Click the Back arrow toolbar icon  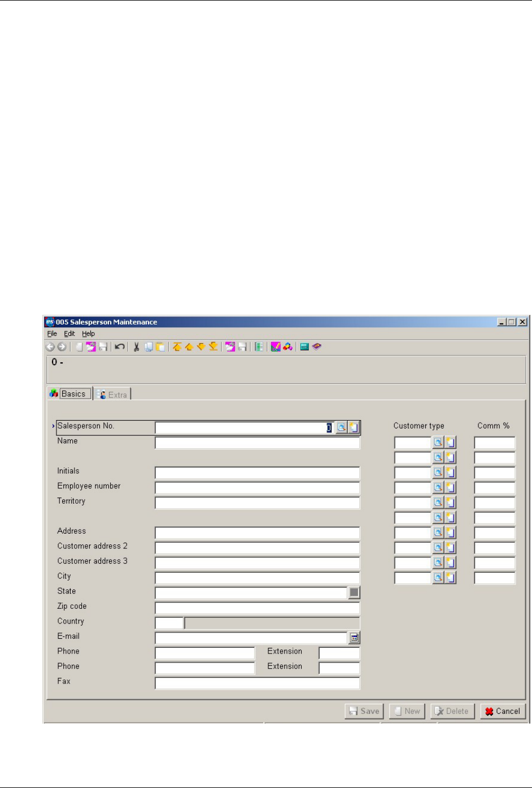(x=50, y=347)
